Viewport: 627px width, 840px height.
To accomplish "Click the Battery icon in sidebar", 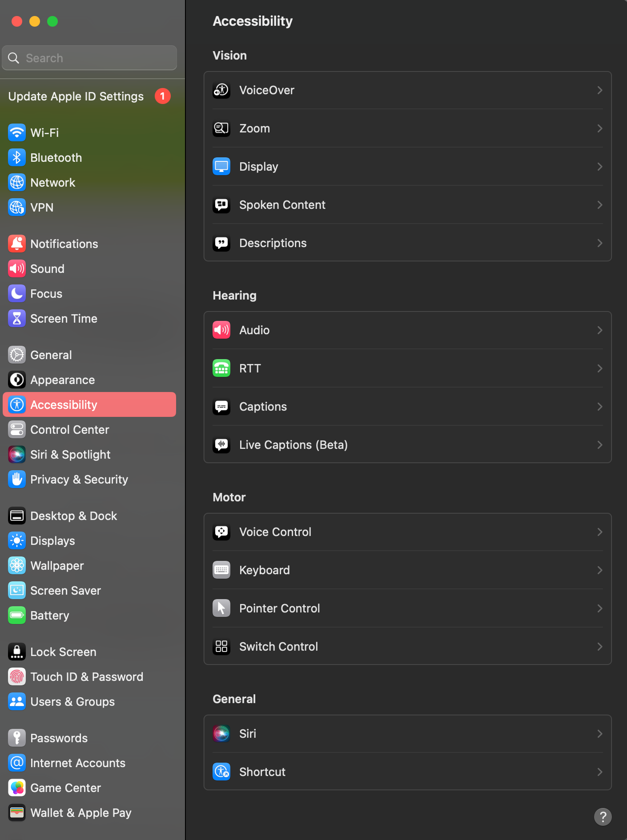I will click(17, 616).
